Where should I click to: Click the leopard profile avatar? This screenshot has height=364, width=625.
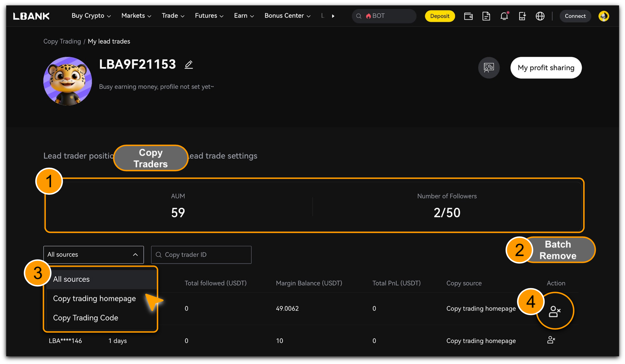[68, 81]
